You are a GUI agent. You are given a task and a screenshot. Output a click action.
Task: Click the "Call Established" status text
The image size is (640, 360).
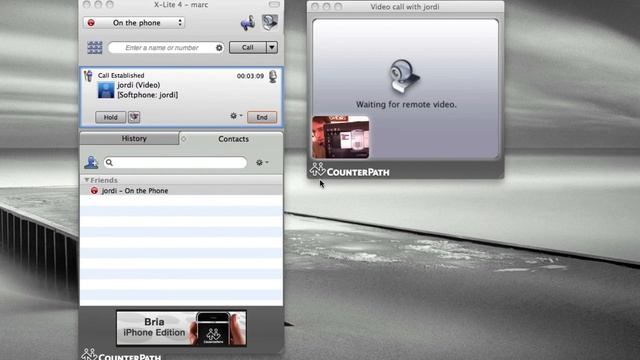point(121,76)
